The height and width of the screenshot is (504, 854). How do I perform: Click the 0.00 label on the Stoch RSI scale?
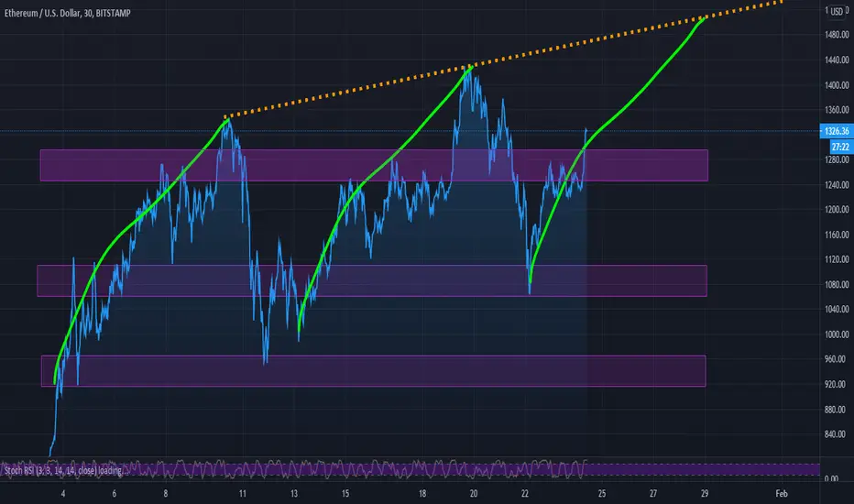831,478
